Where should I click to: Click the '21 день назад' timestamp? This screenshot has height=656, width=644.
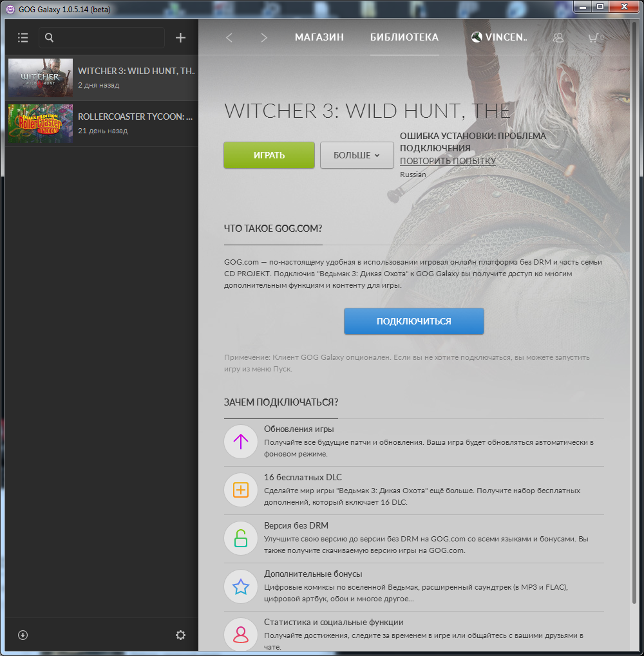click(x=103, y=131)
